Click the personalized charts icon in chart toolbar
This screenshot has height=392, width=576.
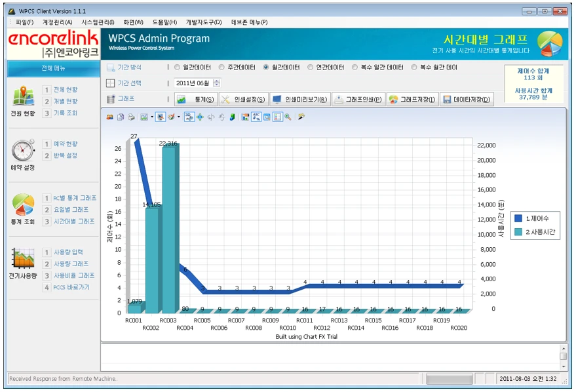pos(110,117)
